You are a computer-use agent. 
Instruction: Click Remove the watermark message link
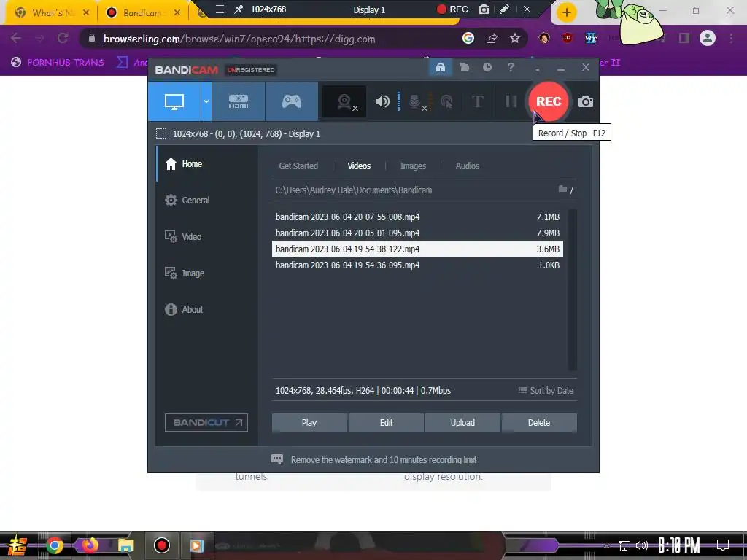pyautogui.click(x=384, y=460)
